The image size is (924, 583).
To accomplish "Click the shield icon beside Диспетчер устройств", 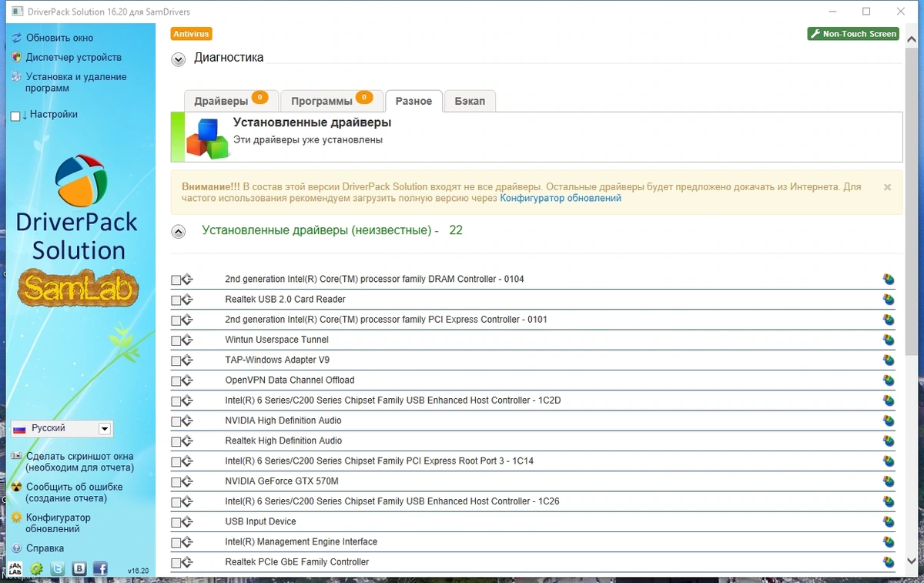I will pyautogui.click(x=16, y=57).
